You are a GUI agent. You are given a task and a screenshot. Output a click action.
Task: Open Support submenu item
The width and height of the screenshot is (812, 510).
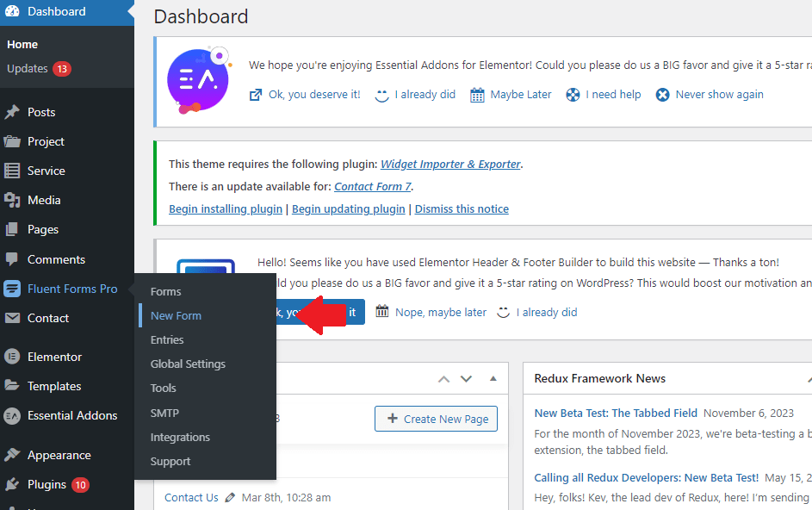pyautogui.click(x=170, y=461)
